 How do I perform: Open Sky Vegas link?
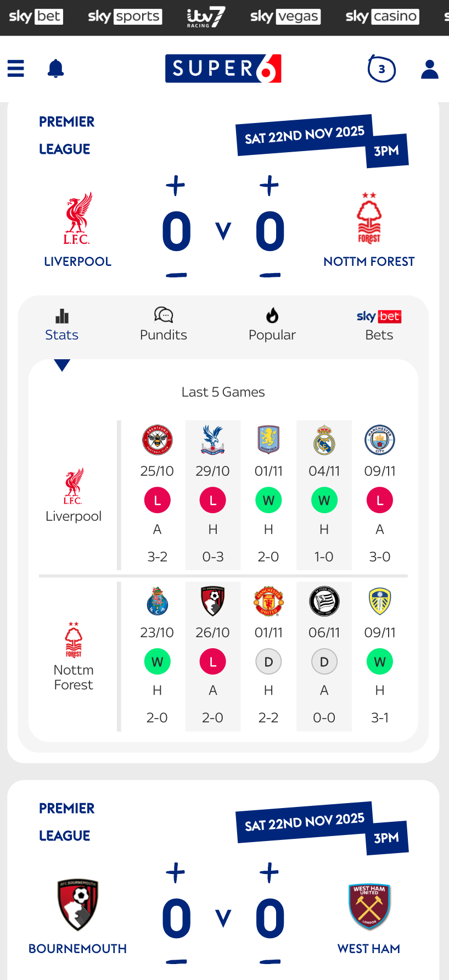pos(285,16)
